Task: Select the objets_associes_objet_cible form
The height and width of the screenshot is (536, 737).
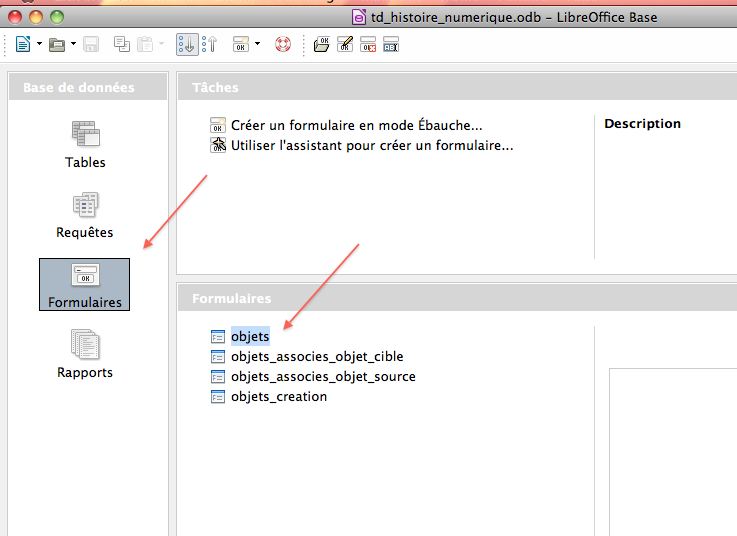Action: pos(317,357)
